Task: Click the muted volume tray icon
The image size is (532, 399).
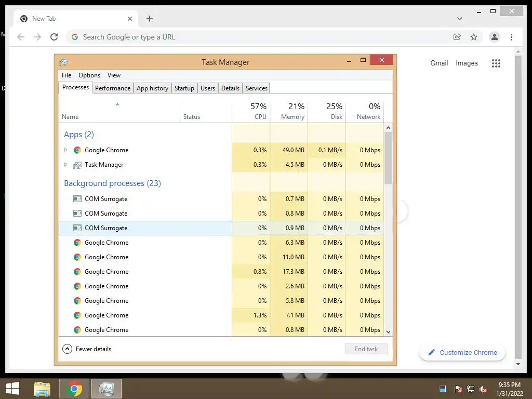Action: tap(483, 389)
